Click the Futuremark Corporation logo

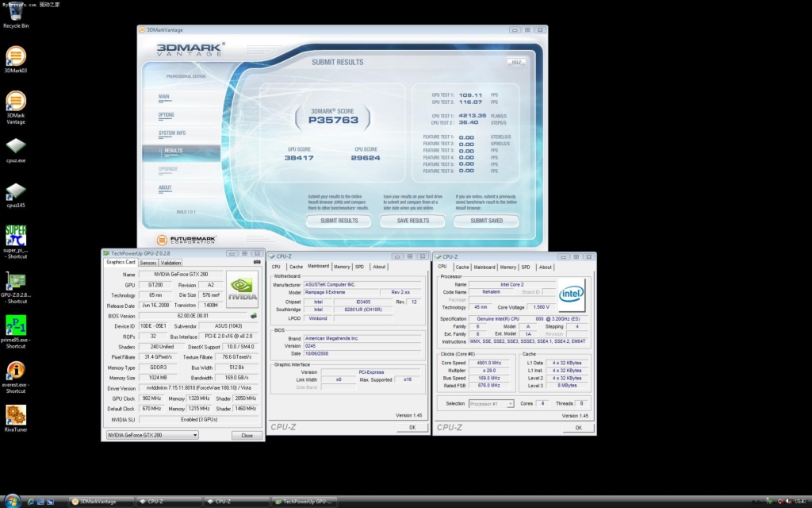[186, 240]
